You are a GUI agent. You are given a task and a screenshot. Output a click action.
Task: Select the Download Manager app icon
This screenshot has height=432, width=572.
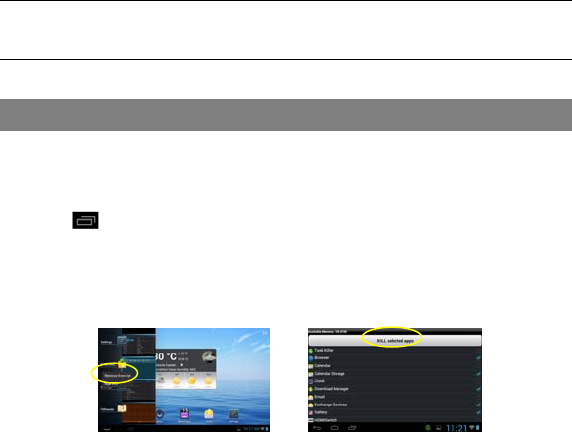[x=311, y=389]
